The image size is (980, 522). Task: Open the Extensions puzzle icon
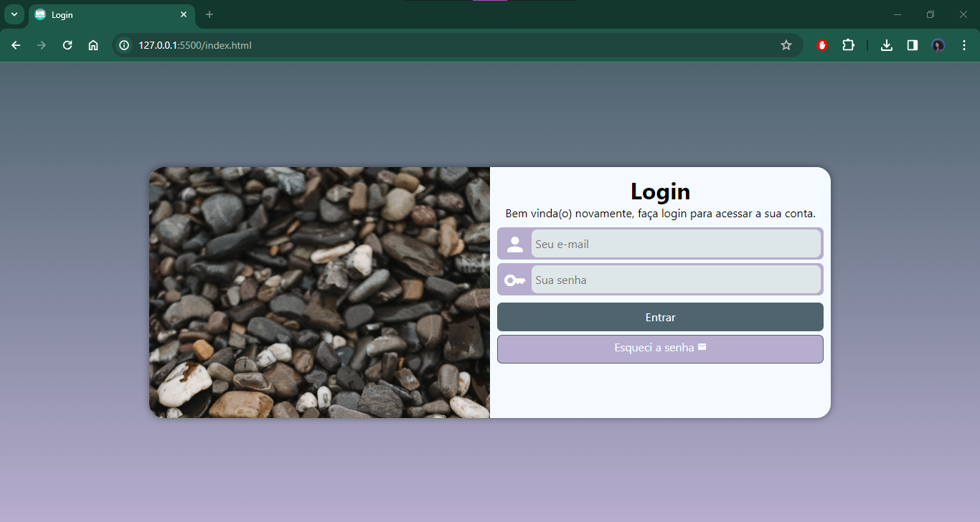coord(848,45)
